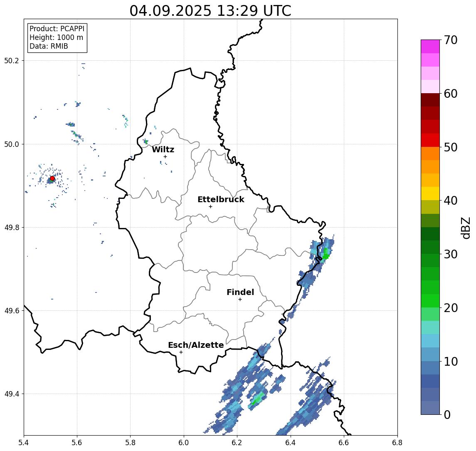The image size is (476, 451).
Task: Click the green echo streak south of Findel
Action: point(257,399)
